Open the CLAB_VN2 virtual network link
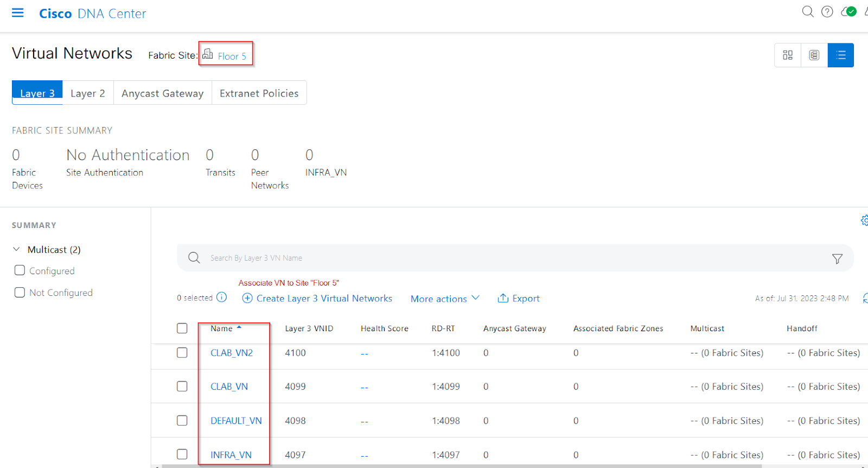 [232, 352]
